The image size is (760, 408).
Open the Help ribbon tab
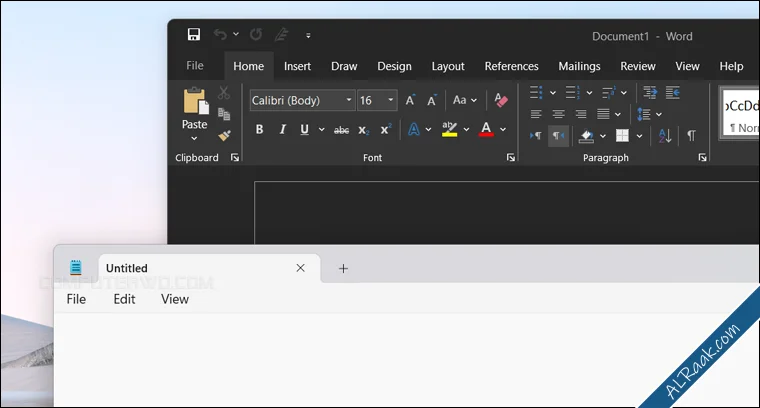[731, 66]
